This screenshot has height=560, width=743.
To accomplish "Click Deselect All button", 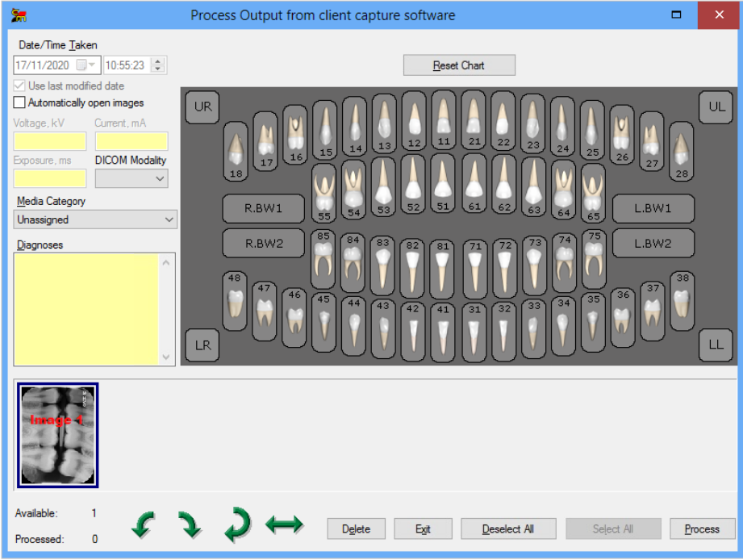I will 508,529.
